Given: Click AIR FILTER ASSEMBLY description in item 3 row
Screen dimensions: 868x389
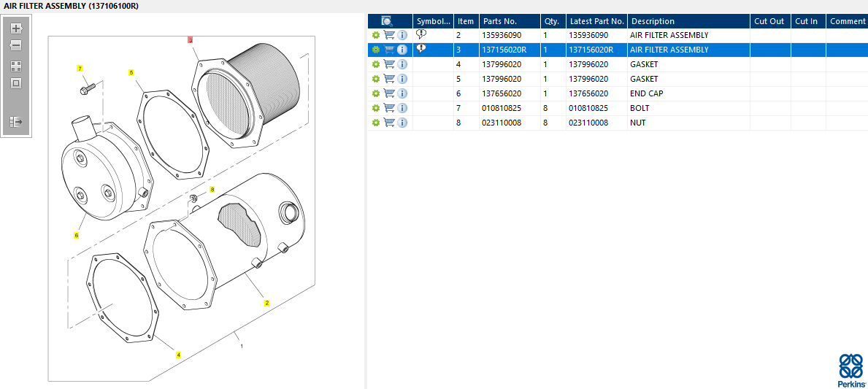Looking at the screenshot, I should pos(688,50).
